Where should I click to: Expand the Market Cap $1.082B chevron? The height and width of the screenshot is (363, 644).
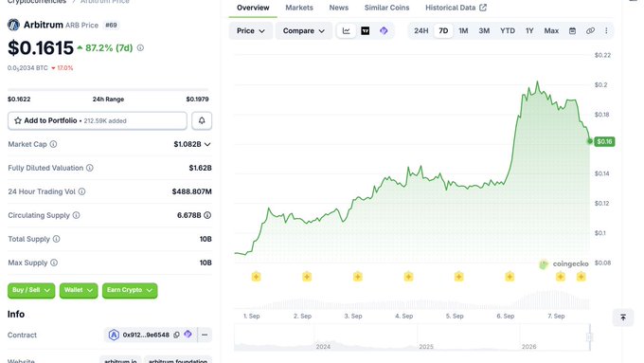[x=207, y=144]
